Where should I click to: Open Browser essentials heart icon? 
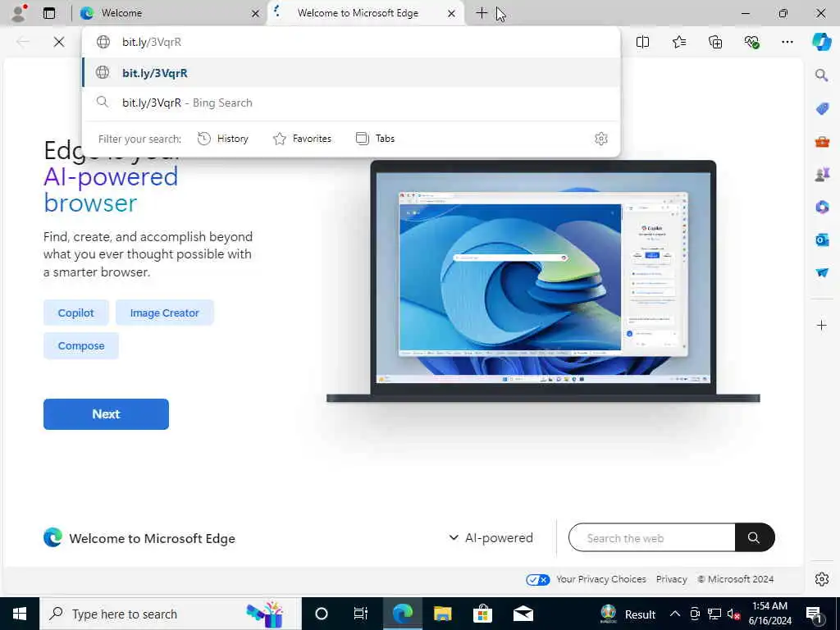(751, 42)
